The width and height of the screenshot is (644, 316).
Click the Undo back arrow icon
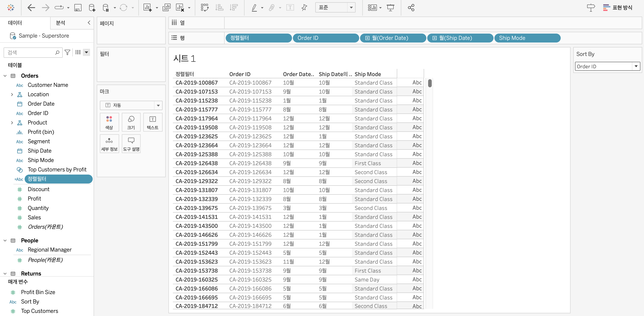31,8
